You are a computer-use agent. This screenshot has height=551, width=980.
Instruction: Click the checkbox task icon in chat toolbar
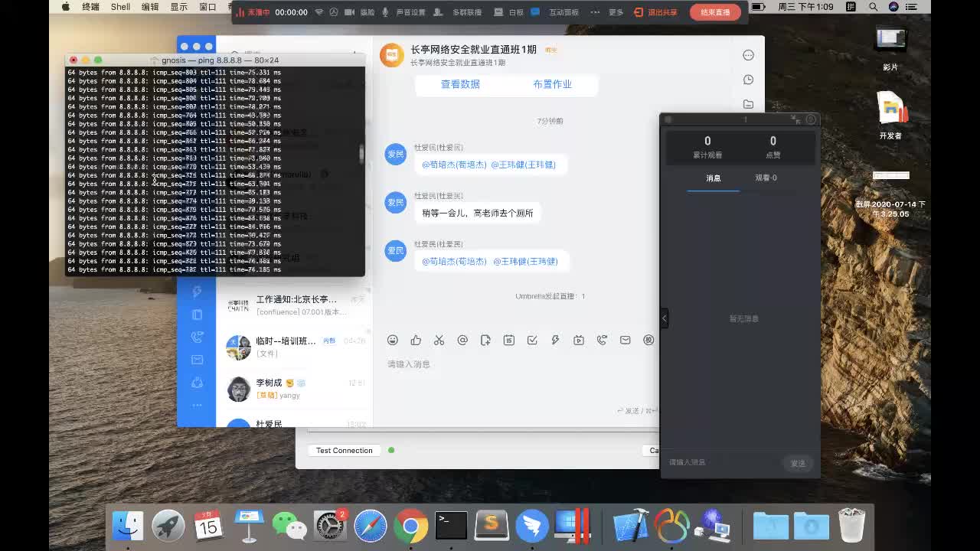(x=532, y=340)
